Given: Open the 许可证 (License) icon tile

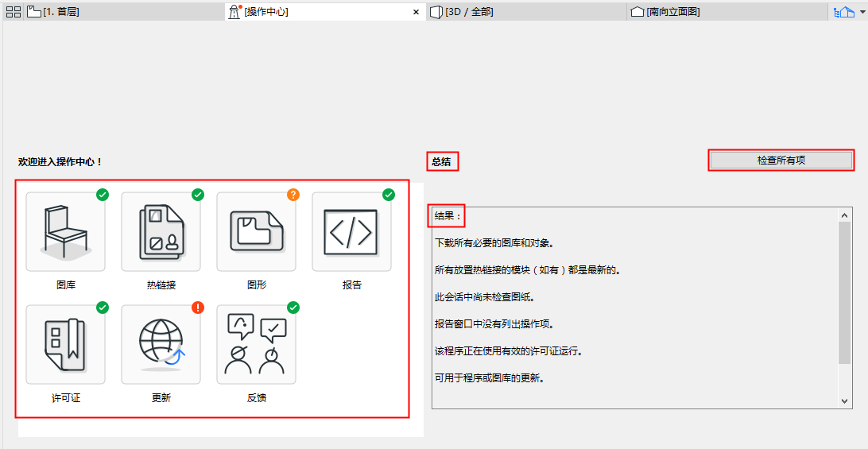Looking at the screenshot, I should [x=65, y=344].
